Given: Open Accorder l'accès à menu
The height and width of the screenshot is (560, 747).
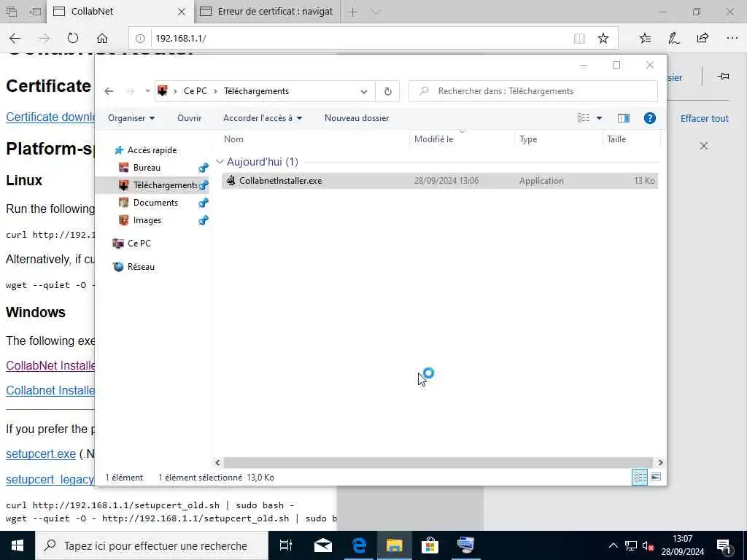Looking at the screenshot, I should 263,118.
